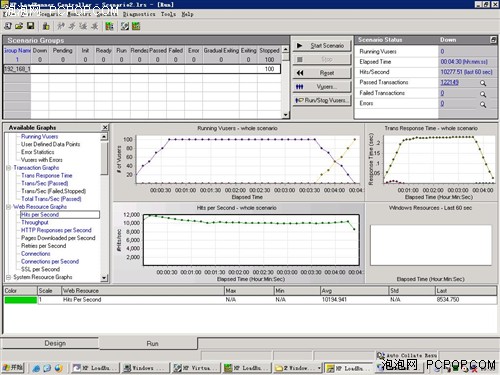Open Load Generators from the toolbar icon
The height and width of the screenshot is (375, 500).
tap(46, 26)
